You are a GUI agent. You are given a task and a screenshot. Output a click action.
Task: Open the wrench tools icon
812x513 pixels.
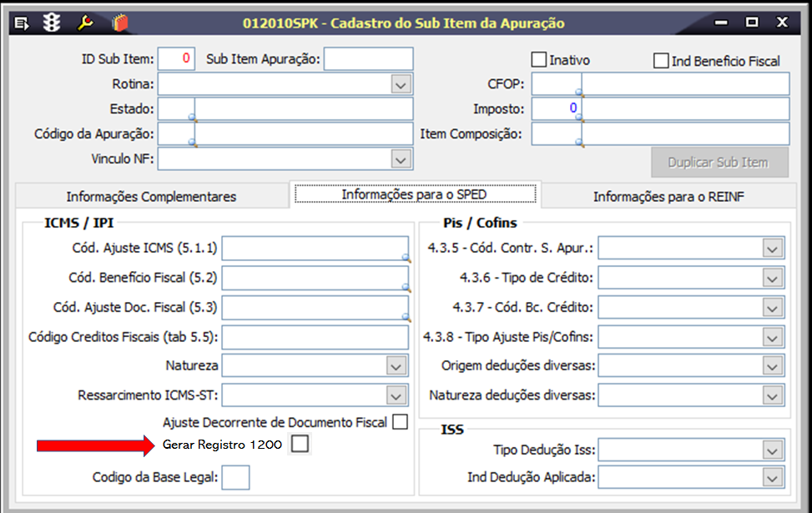coord(85,23)
